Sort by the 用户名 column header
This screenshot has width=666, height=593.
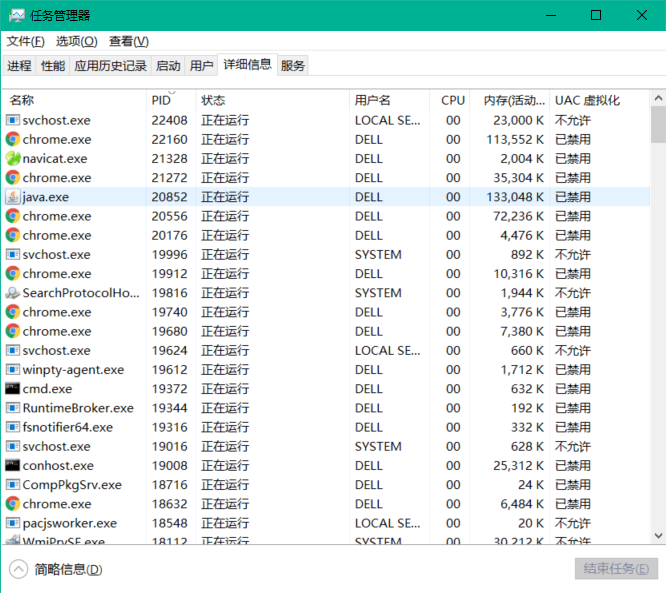[389, 100]
